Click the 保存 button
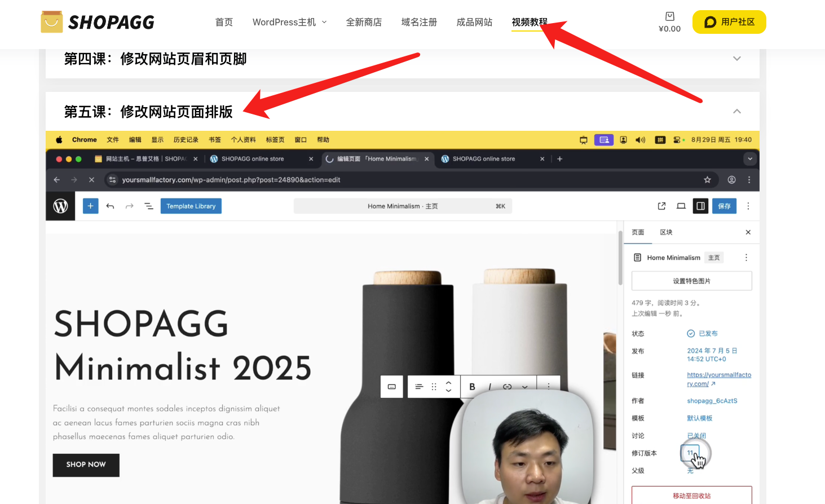825x504 pixels. (x=725, y=206)
